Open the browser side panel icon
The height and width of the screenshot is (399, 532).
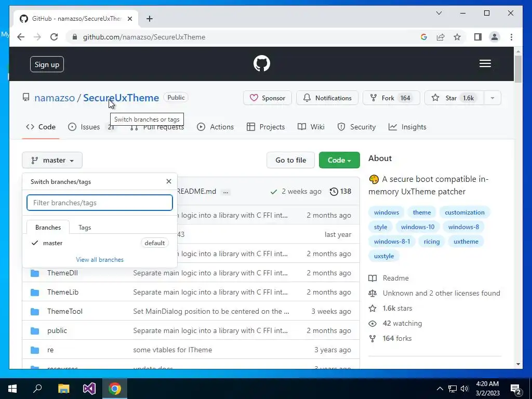(x=478, y=37)
